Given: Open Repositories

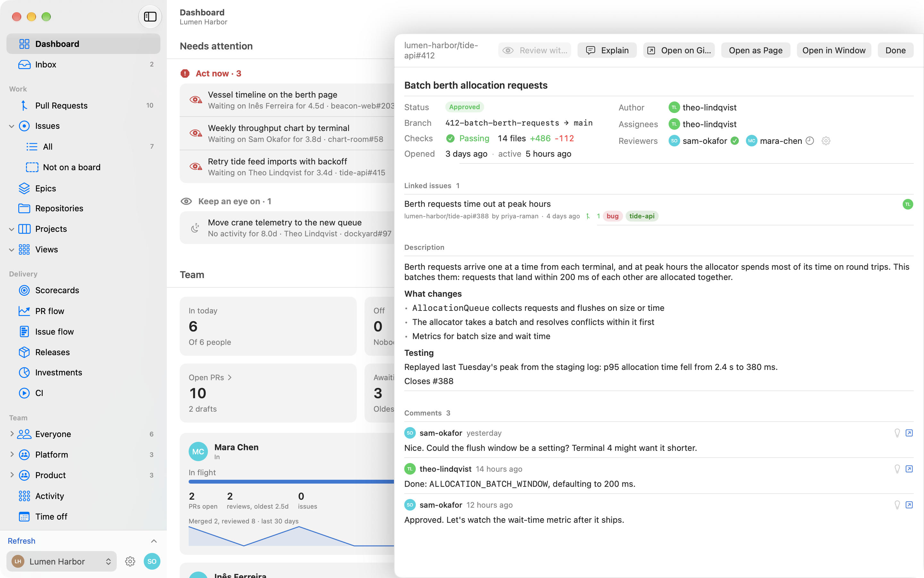Looking at the screenshot, I should [x=83, y=208].
